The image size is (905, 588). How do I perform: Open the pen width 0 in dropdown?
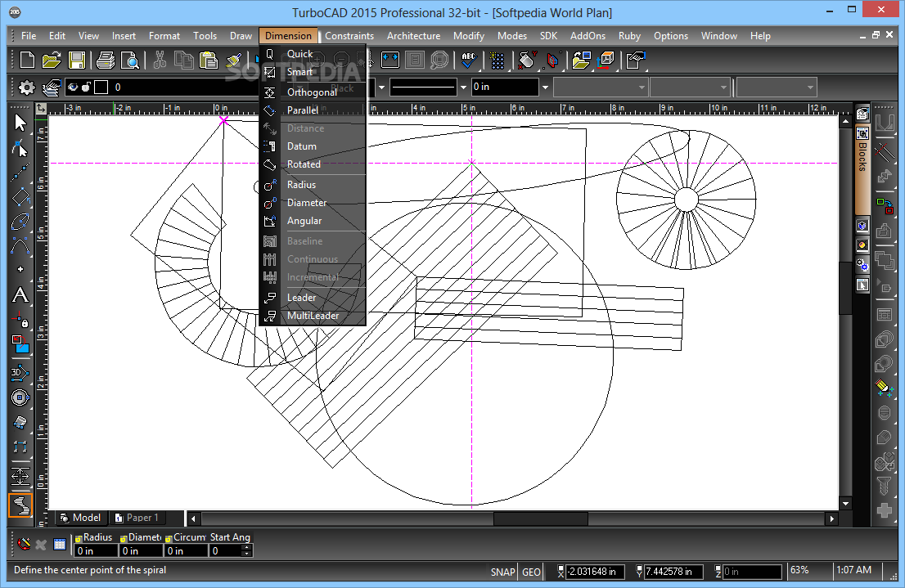tap(543, 88)
